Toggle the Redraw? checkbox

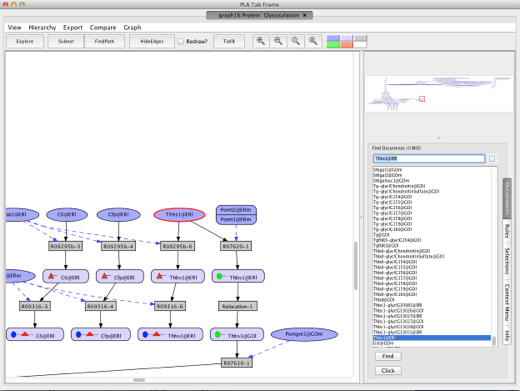point(181,41)
